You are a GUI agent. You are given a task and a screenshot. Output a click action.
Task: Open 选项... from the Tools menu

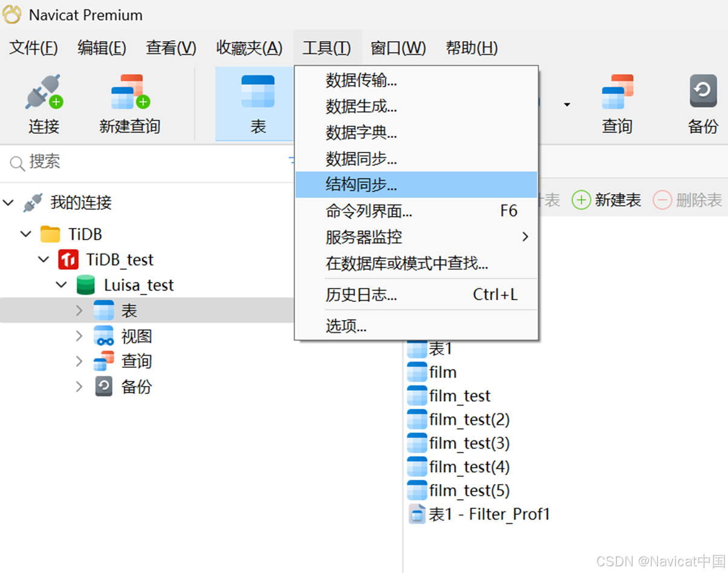point(417,326)
